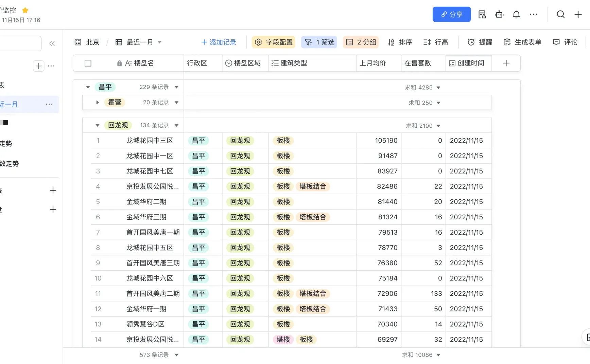
Task: Select the 龙城花园中三区 record name
Action: point(150,141)
